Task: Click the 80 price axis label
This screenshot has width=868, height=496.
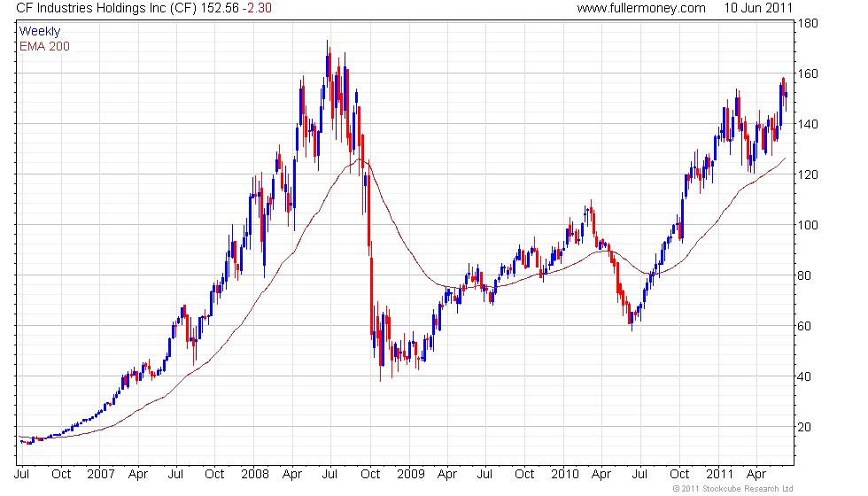Action: 804,275
